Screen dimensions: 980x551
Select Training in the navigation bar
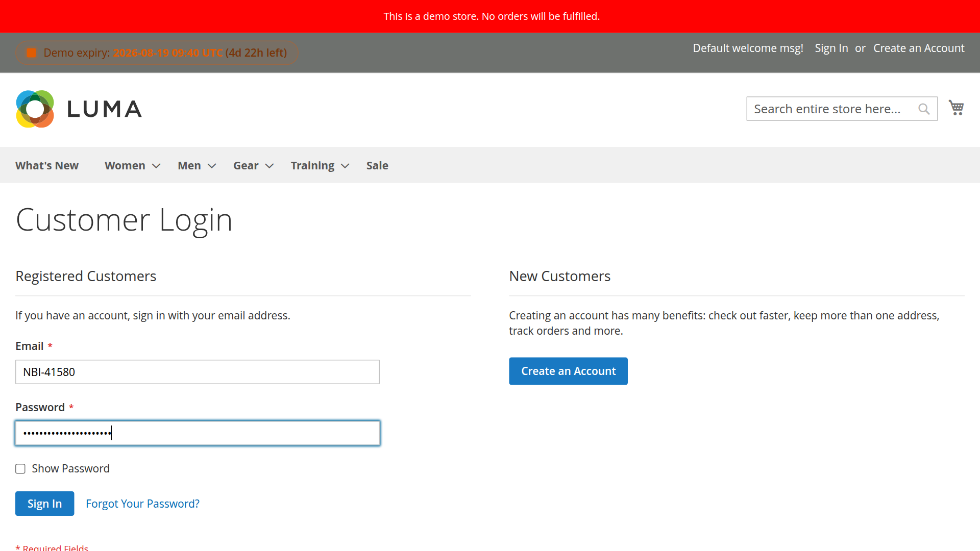point(312,165)
